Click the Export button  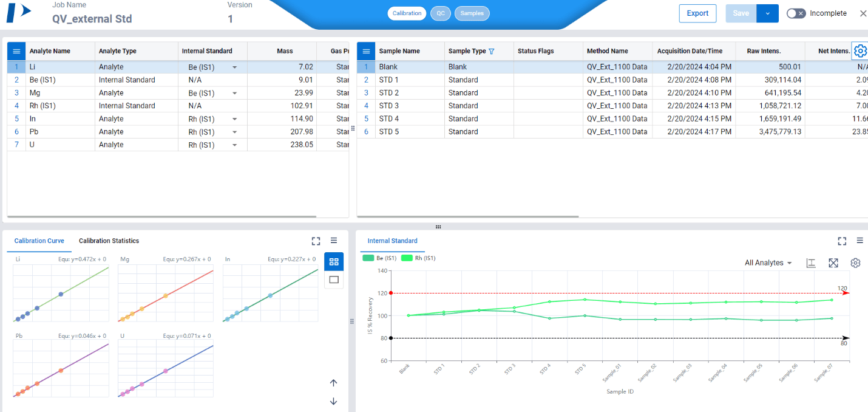coord(697,13)
